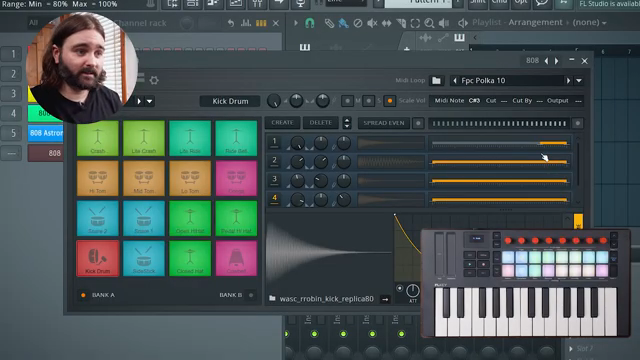Select the Crash pad in FPC

(98, 138)
